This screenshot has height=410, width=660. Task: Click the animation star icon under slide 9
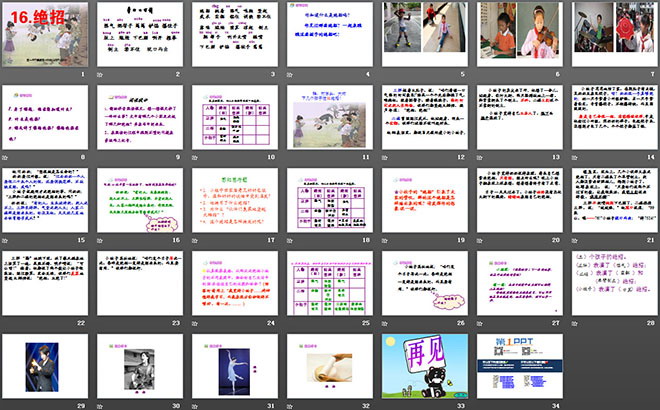click(100, 159)
